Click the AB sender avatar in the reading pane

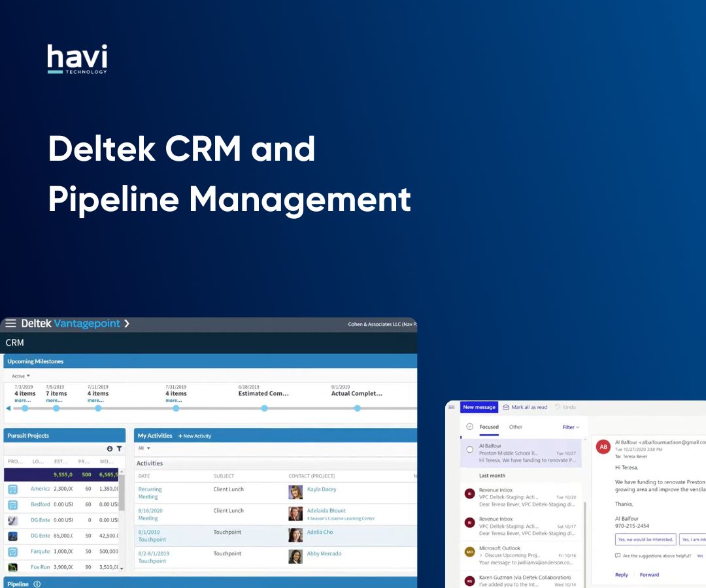pos(603,447)
